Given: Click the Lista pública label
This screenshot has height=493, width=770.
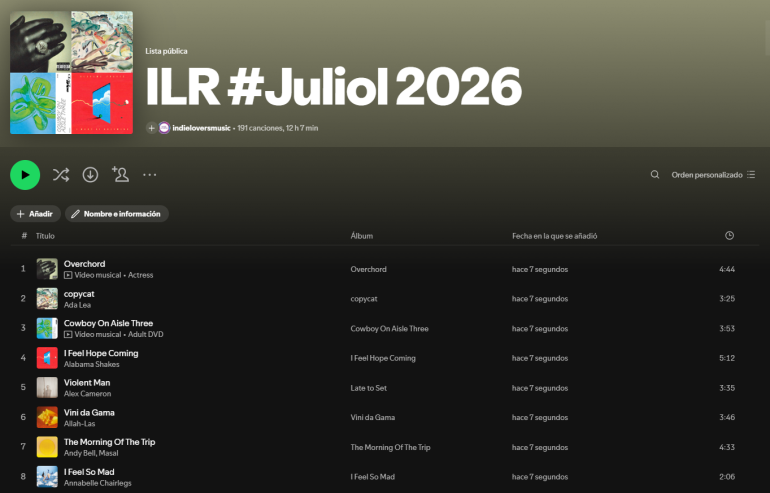Looking at the screenshot, I should [166, 51].
